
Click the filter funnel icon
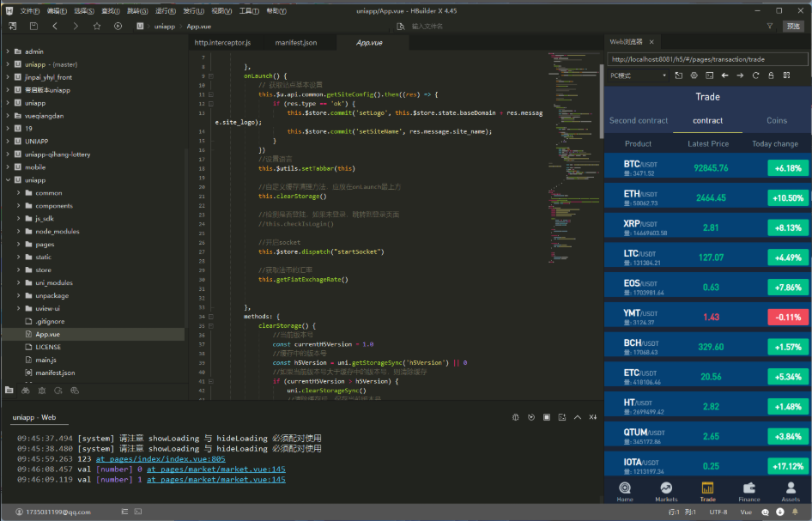(x=770, y=26)
